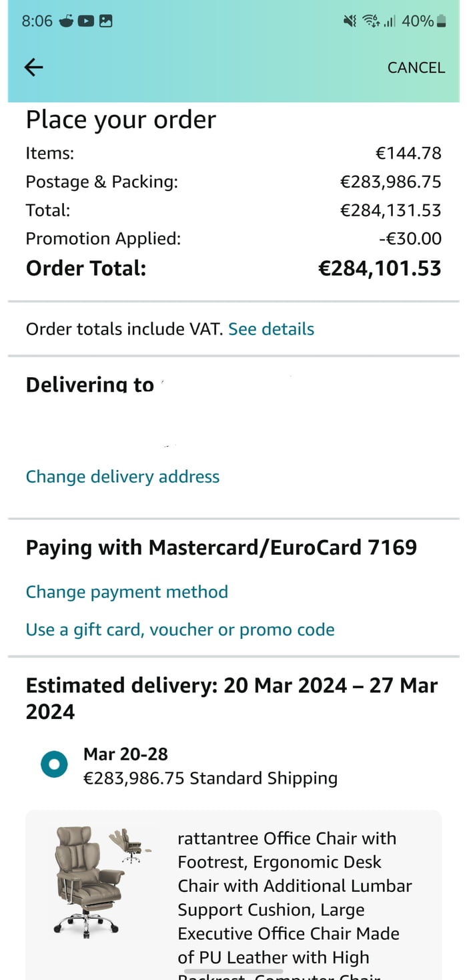Open the YouTube notification icon

pos(85,21)
